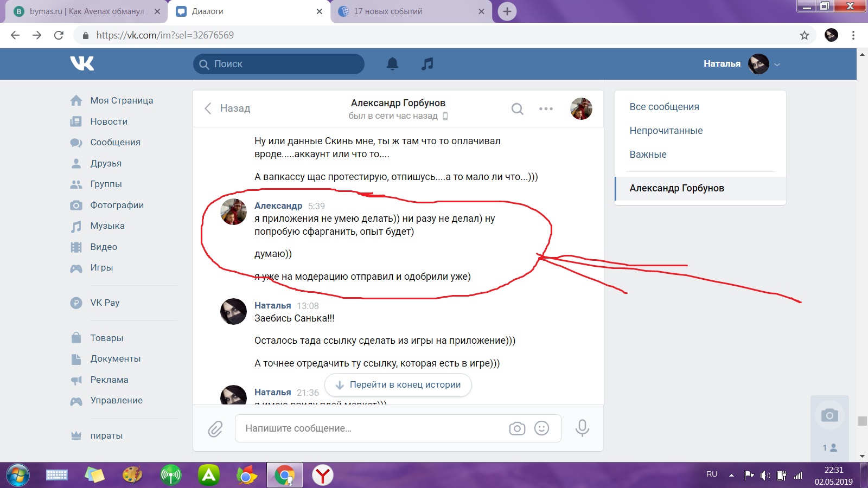This screenshot has height=488, width=868.
Task: Select the Непрочитанные messages filter
Action: click(666, 131)
